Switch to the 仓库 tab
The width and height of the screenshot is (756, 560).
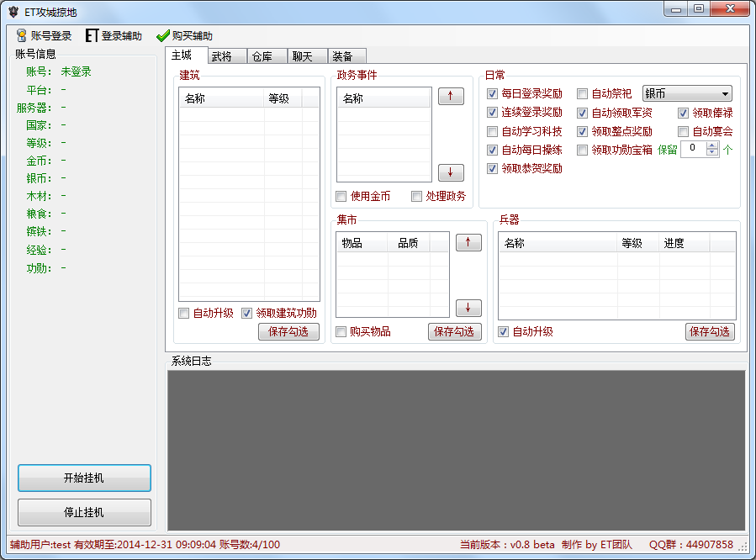267,56
